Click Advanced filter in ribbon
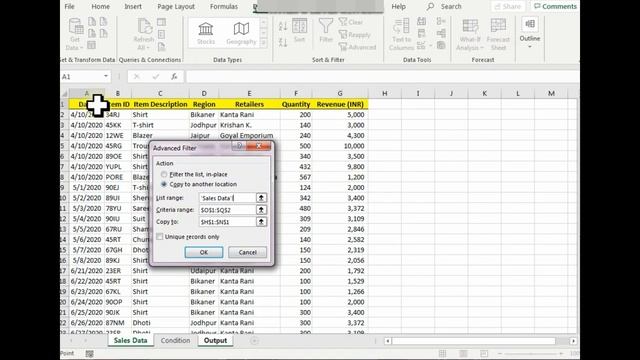640x360 pixels. (x=358, y=47)
